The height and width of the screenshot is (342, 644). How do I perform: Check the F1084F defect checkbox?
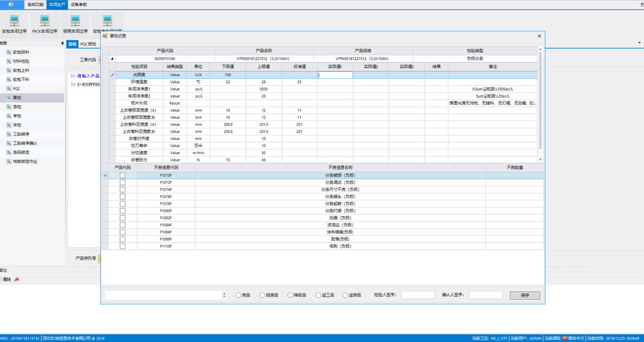[x=122, y=225]
